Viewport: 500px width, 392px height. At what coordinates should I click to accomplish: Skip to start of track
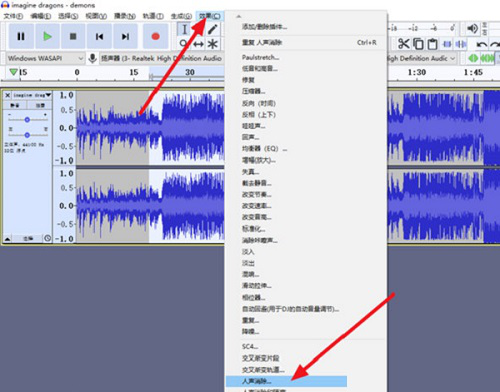99,36
